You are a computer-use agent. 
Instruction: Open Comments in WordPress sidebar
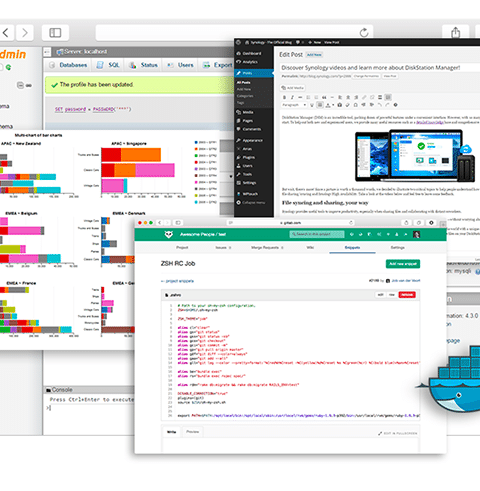tap(249, 129)
